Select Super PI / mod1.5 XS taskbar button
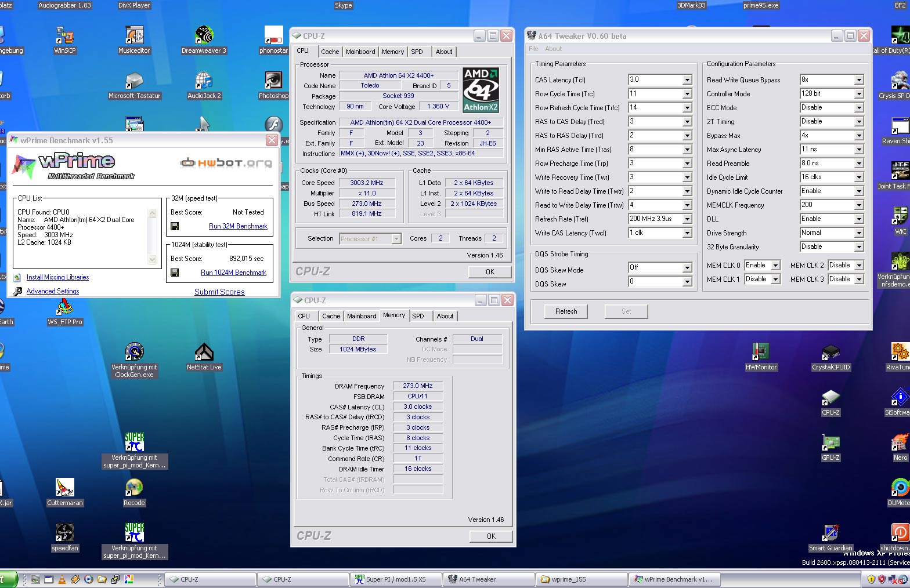This screenshot has width=910, height=588. coord(396,579)
